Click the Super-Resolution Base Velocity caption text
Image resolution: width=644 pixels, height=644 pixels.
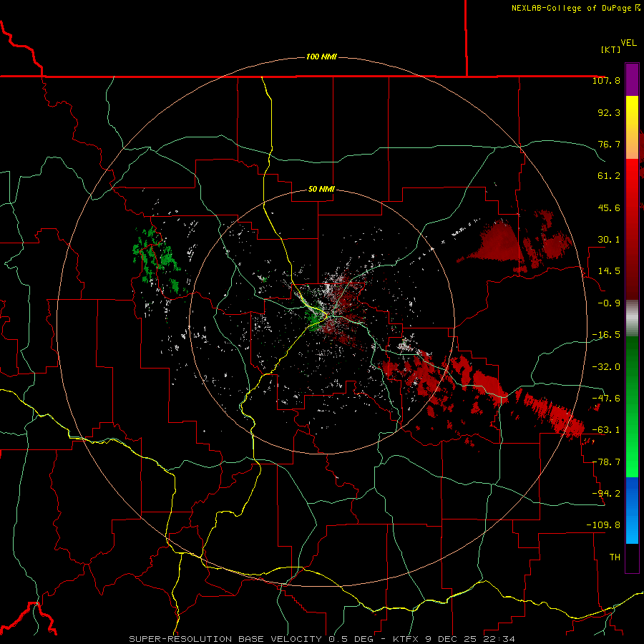pyautogui.click(x=322, y=639)
